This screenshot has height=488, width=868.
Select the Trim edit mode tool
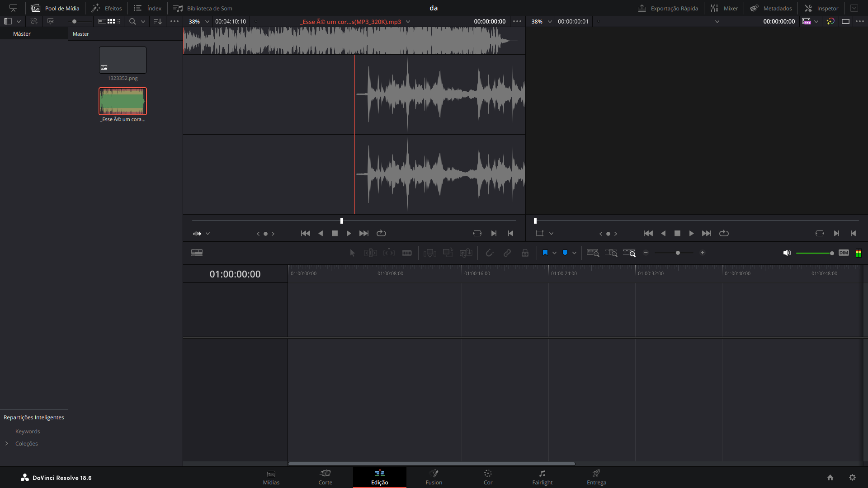coord(370,253)
